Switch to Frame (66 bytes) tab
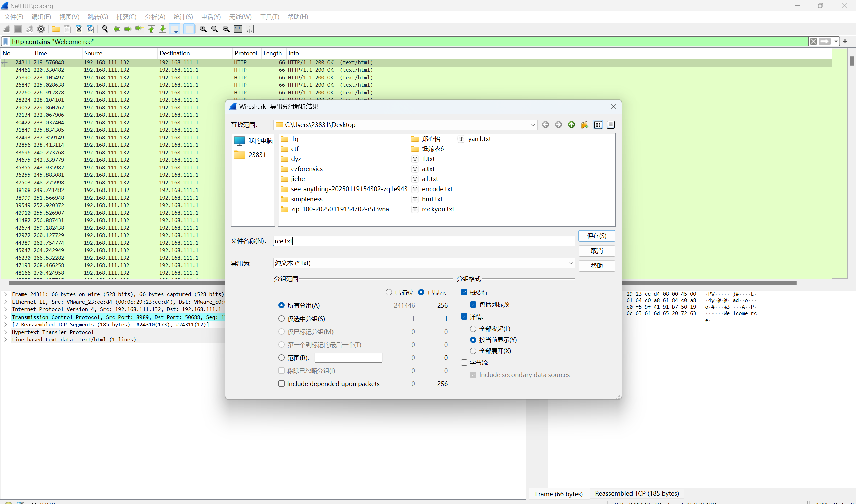 coord(559,494)
